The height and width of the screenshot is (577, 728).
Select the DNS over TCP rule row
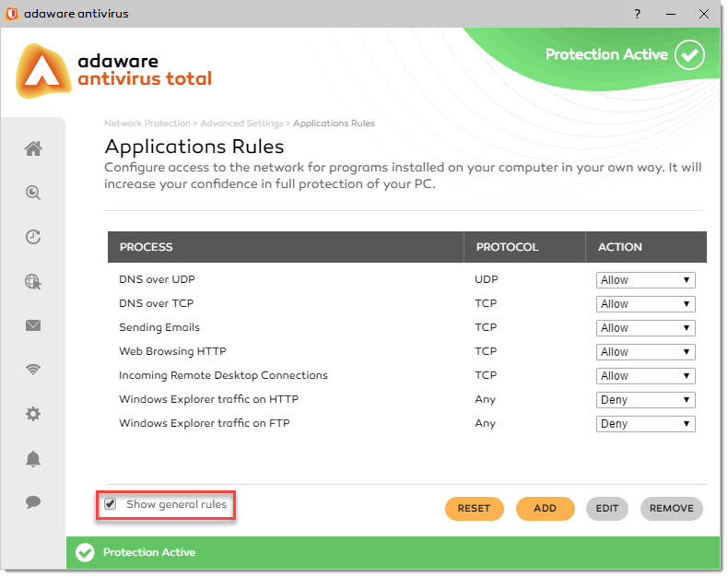[407, 304]
